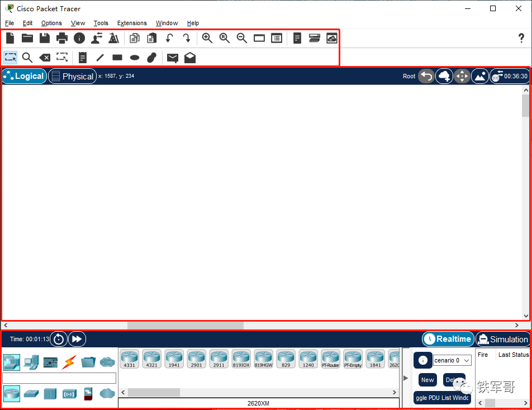Open the Extensions menu
532x410 pixels.
coord(132,23)
